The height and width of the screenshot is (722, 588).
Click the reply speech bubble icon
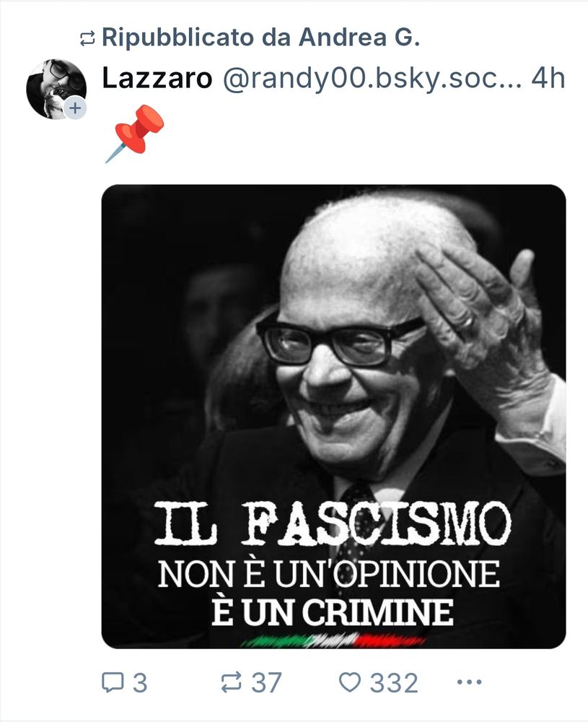pyautogui.click(x=113, y=682)
